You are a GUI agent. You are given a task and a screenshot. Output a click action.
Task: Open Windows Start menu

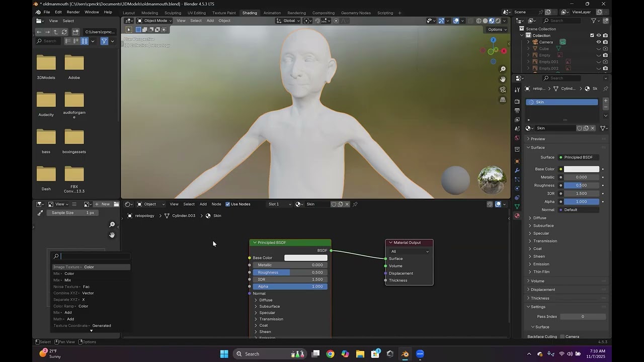[x=224, y=354]
